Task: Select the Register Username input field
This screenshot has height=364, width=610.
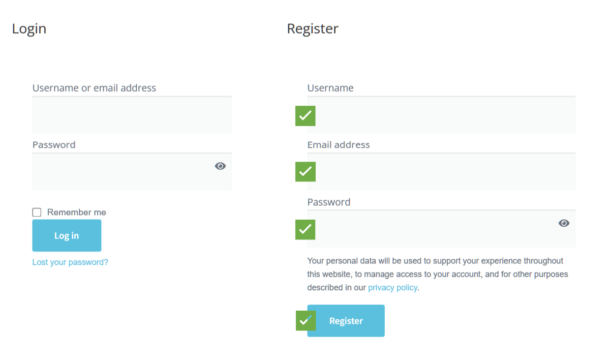Action: (441, 115)
